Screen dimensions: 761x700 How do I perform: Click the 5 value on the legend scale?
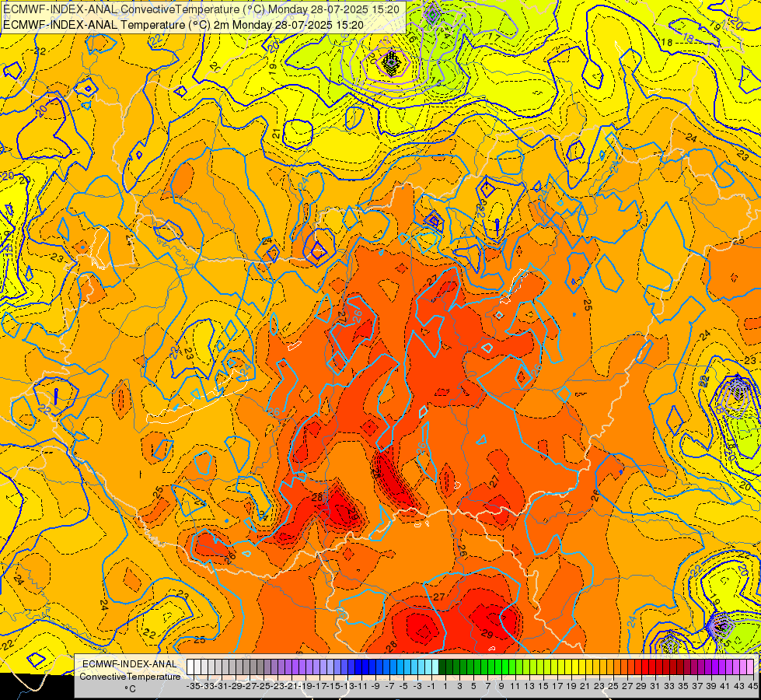[x=473, y=687]
